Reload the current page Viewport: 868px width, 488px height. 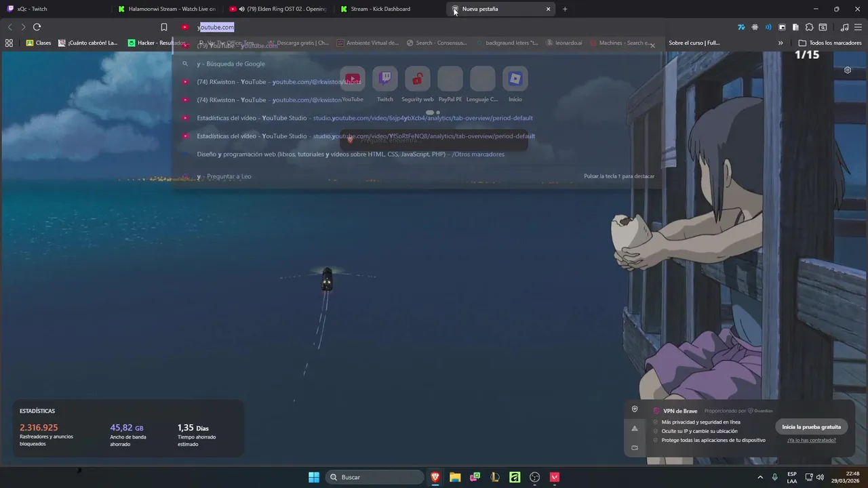tap(37, 27)
